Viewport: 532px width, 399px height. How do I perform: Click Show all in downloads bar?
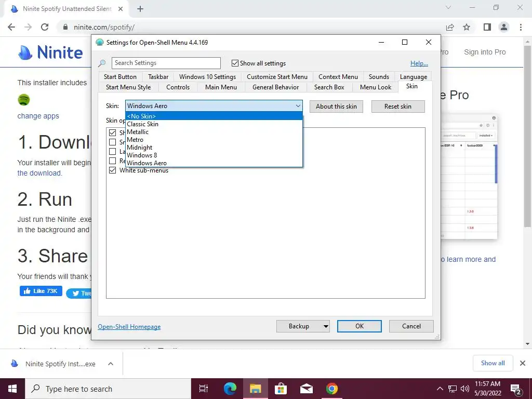[x=493, y=363]
